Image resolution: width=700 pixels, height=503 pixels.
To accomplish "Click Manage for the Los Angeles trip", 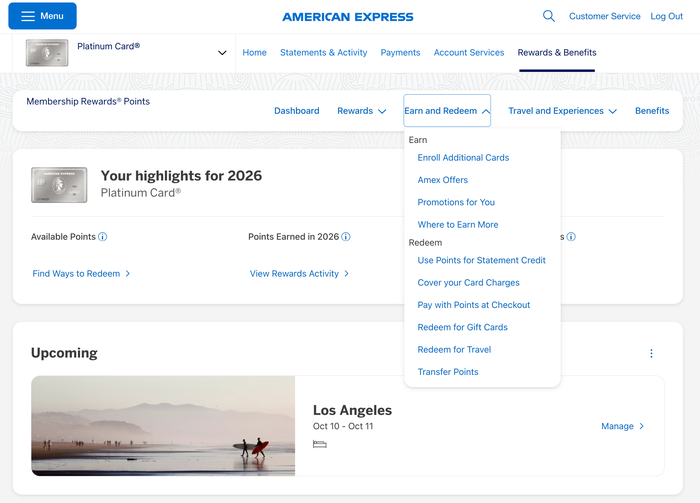I will (622, 426).
